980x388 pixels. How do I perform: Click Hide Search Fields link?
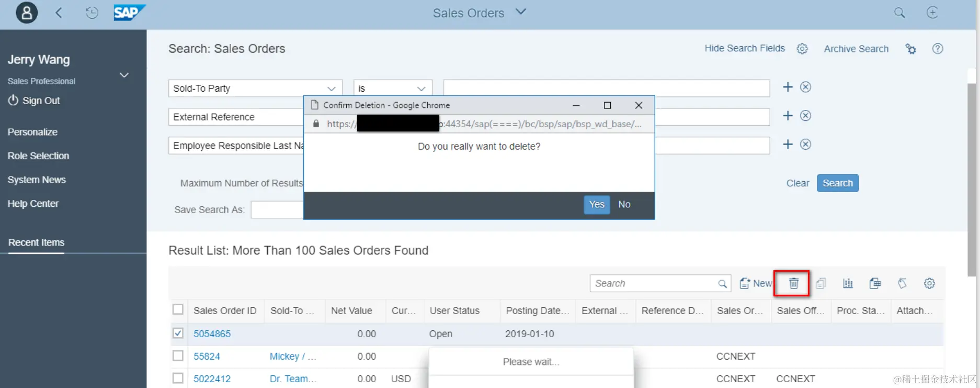click(x=745, y=48)
